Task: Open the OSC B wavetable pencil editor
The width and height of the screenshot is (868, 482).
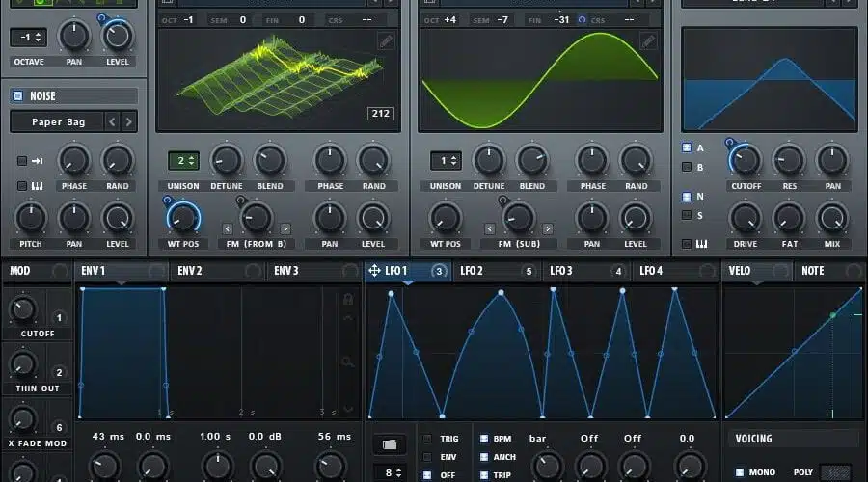Action: 648,40
